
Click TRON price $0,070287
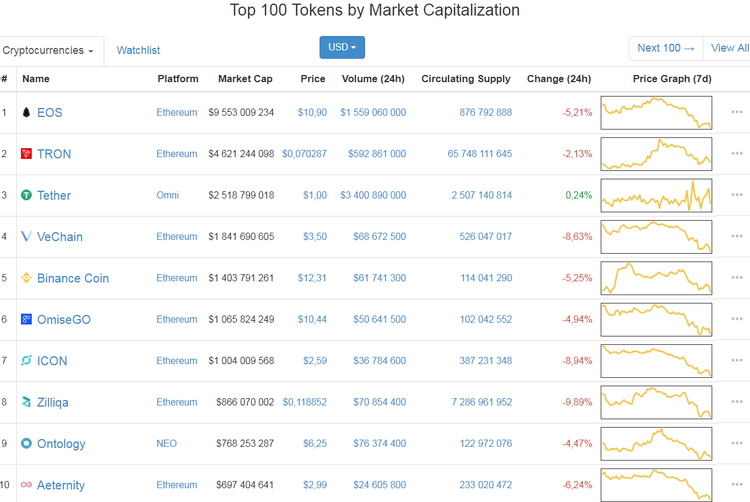click(304, 153)
